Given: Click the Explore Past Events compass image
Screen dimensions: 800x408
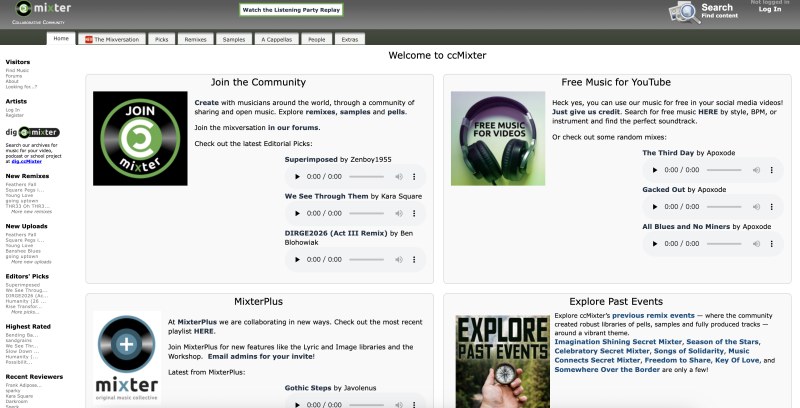Looking at the screenshot, I should click(x=503, y=362).
